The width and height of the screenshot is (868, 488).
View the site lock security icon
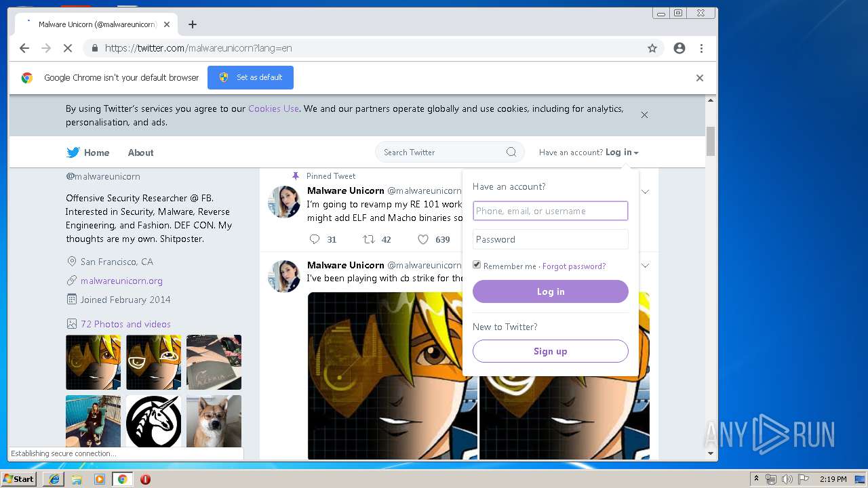pos(94,48)
